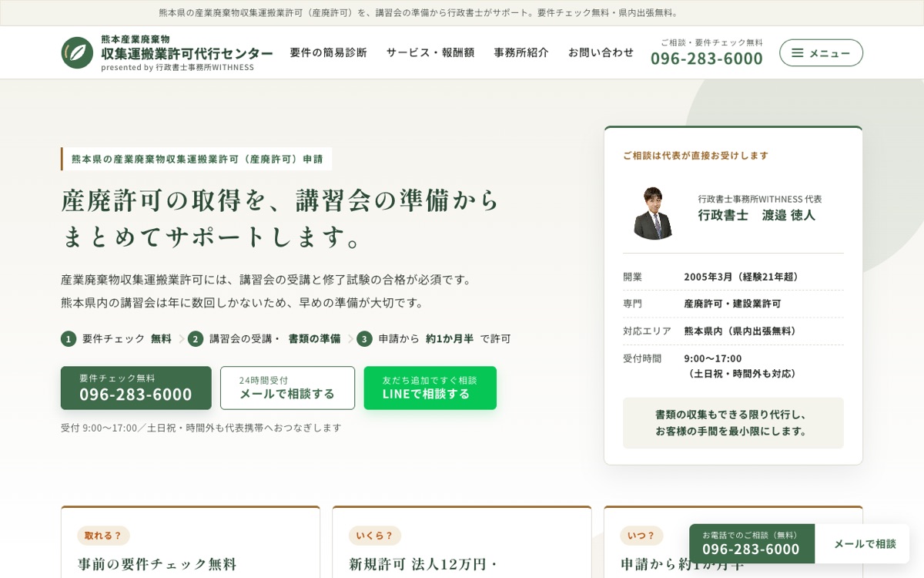This screenshot has width=924, height=578.
Task: Click the 取れる？ tag label
Action: (x=103, y=536)
